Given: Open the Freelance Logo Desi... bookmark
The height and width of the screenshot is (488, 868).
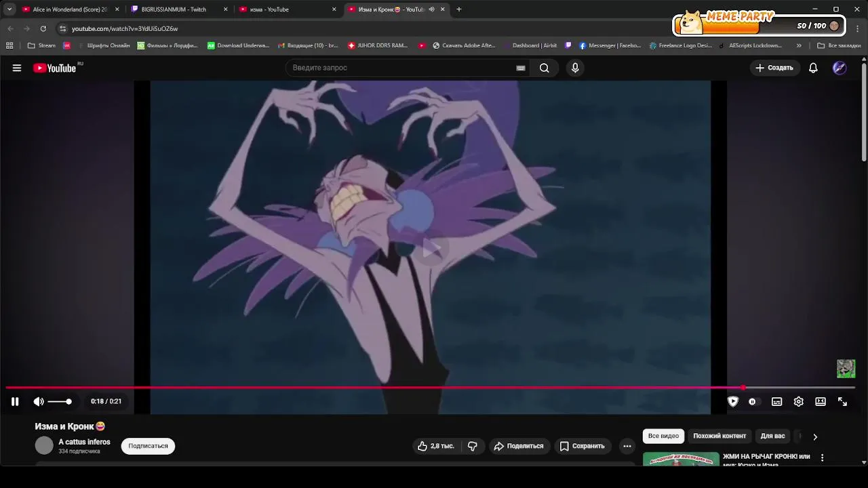Looking at the screenshot, I should point(680,45).
